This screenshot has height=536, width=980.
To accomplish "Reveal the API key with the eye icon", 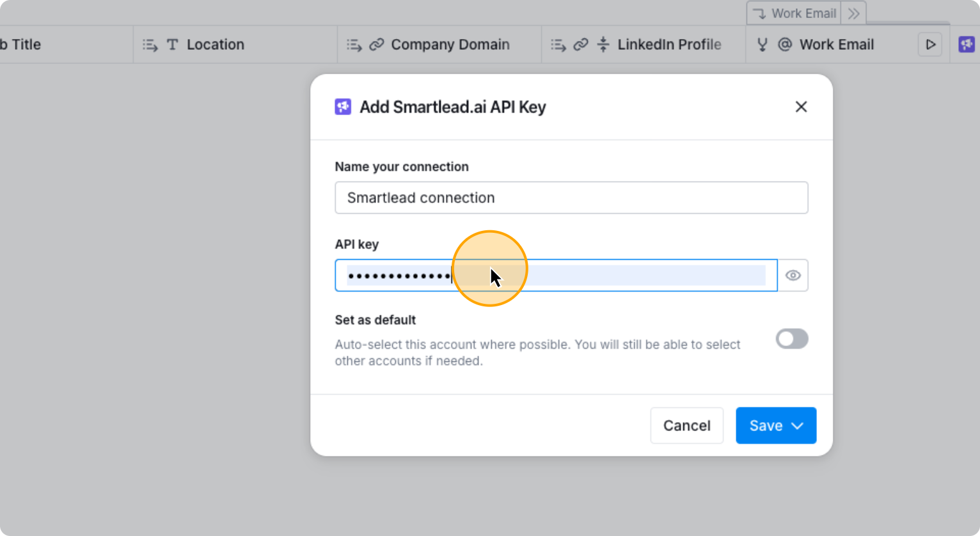I will [793, 275].
